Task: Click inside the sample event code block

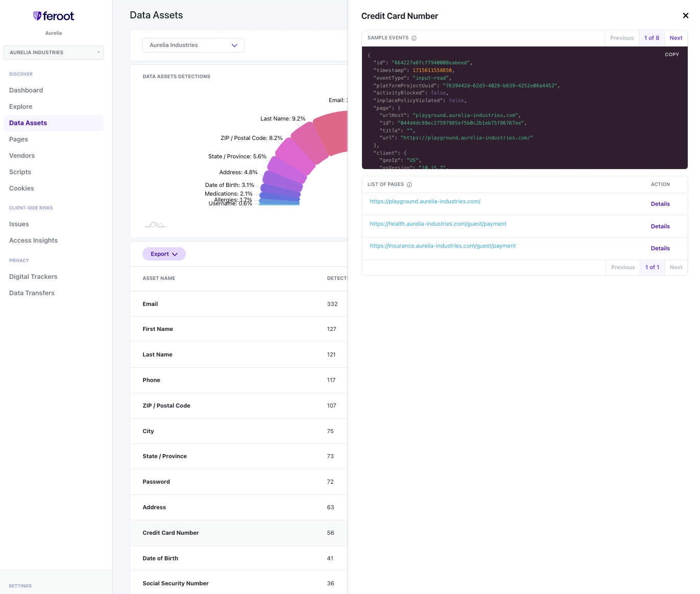Action: click(x=524, y=108)
